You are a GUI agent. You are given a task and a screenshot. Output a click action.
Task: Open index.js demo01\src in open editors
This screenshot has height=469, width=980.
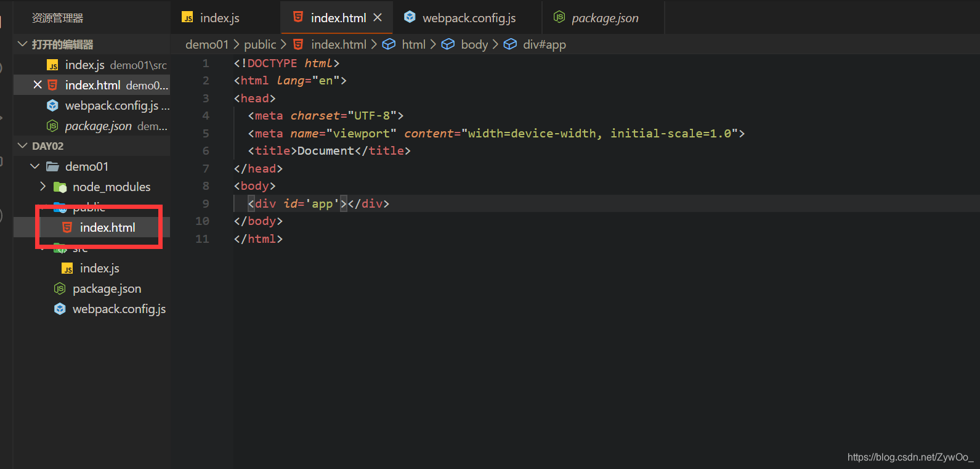[92, 65]
